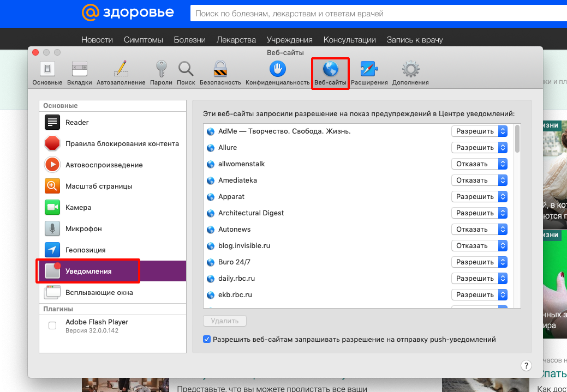
Task: Open permission dropdown for allwomenstalk
Action: 480,164
